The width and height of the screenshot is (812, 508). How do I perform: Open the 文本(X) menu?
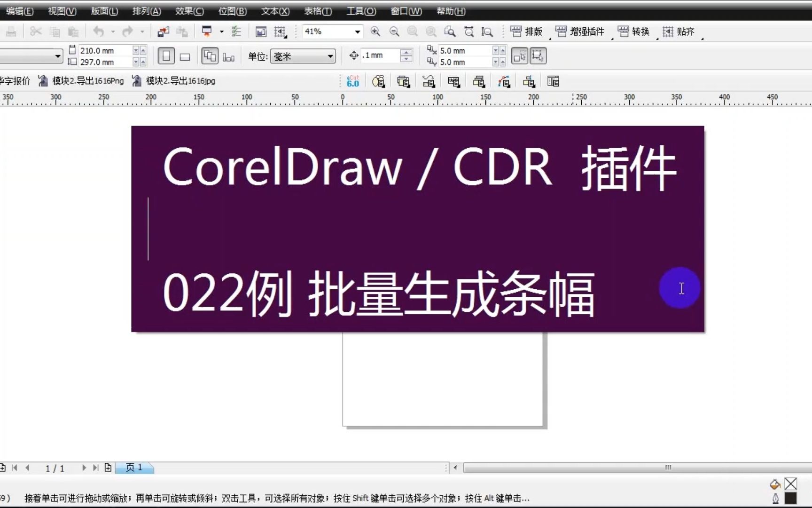(x=275, y=11)
